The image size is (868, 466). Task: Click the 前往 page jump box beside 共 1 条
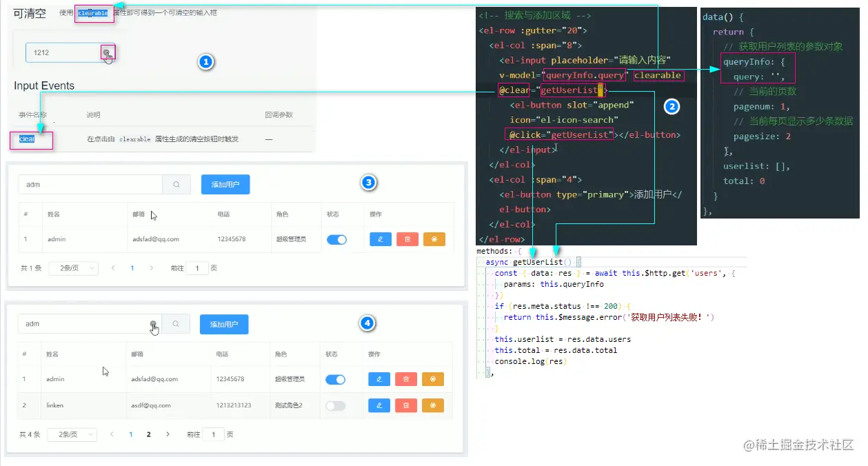tap(197, 268)
